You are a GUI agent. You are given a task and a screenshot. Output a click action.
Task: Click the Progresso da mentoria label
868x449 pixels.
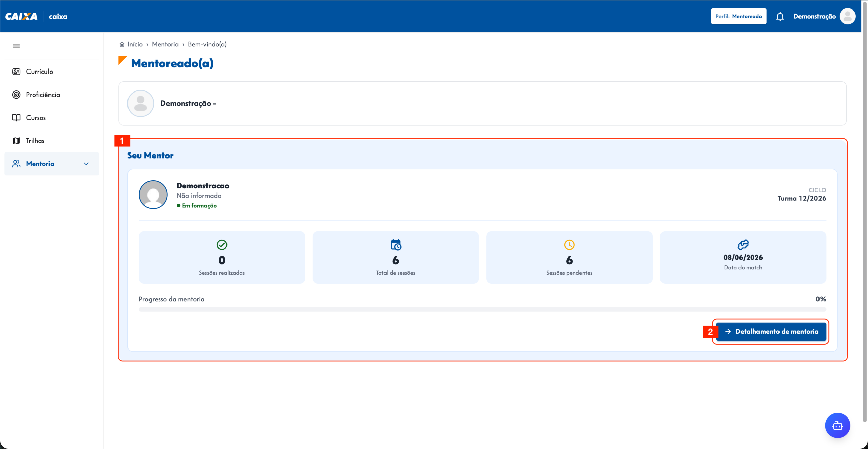point(172,299)
